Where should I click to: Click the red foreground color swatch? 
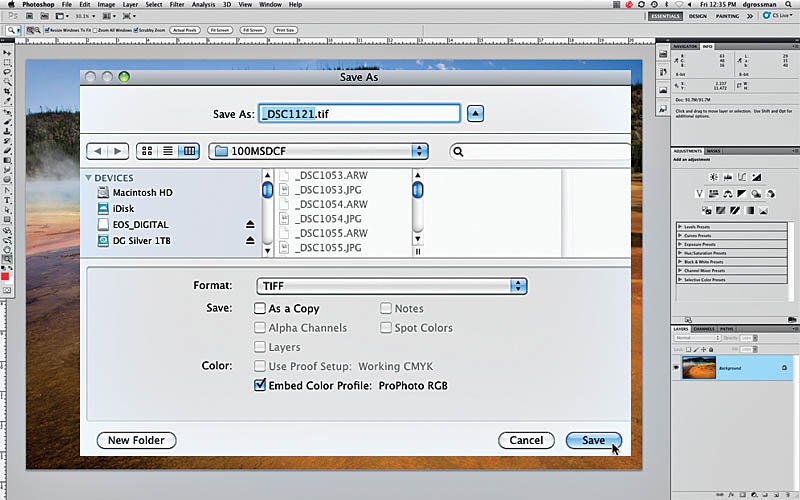point(6,277)
